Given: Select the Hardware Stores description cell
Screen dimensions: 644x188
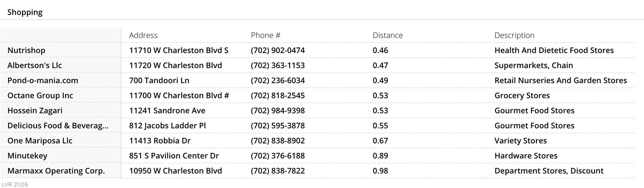Looking at the screenshot, I should (526, 156).
